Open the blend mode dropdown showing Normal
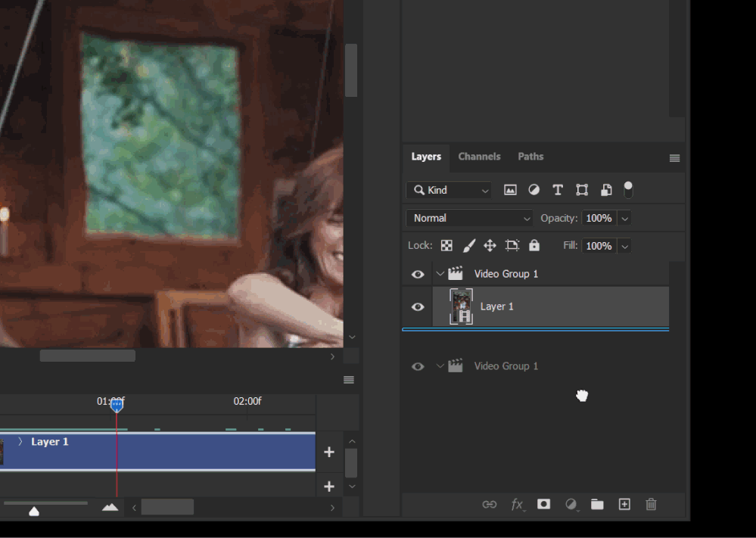Screen dimensions: 756x538 [x=468, y=218]
